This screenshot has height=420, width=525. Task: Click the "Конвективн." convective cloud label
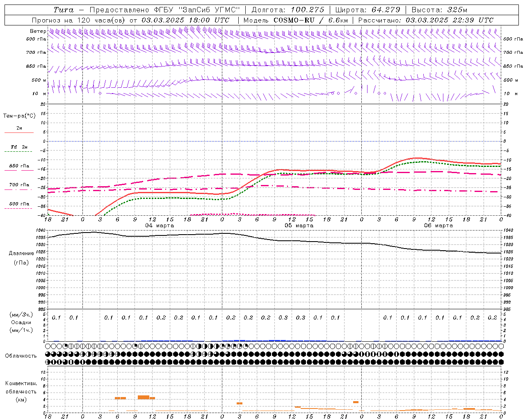[x=21, y=383]
